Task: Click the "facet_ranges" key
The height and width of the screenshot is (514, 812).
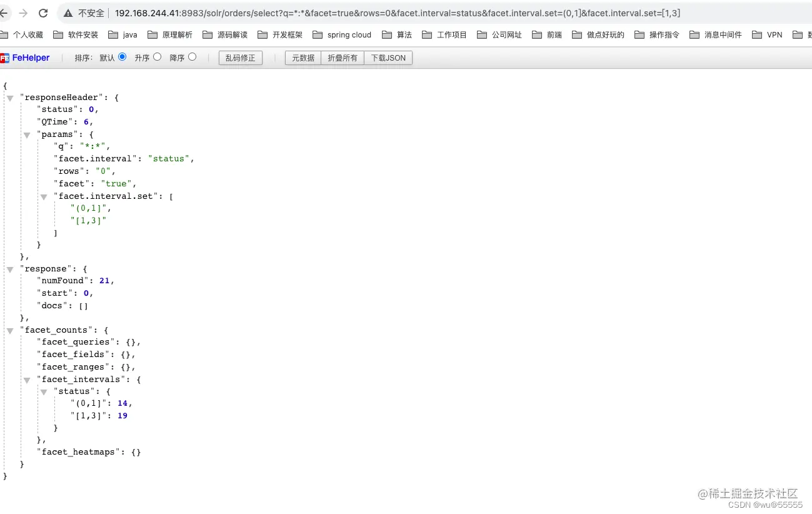Action: [73, 367]
